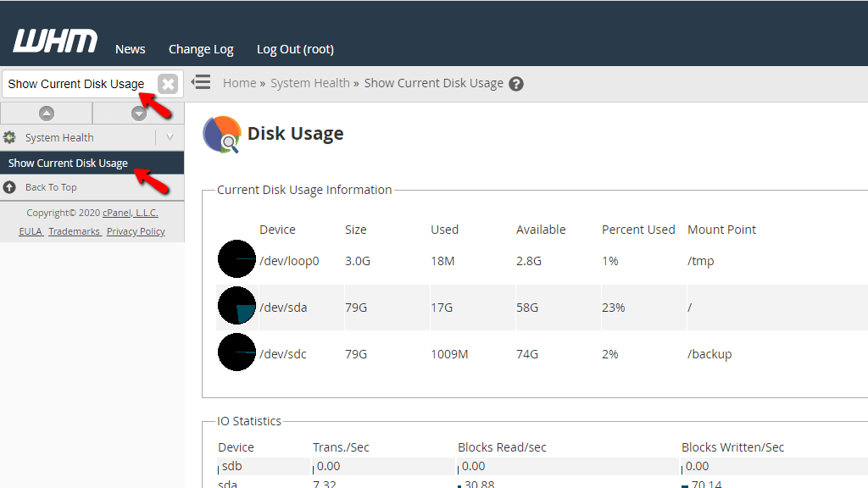This screenshot has height=488, width=868.
Task: Click the 2.8G available value
Action: 529,261
